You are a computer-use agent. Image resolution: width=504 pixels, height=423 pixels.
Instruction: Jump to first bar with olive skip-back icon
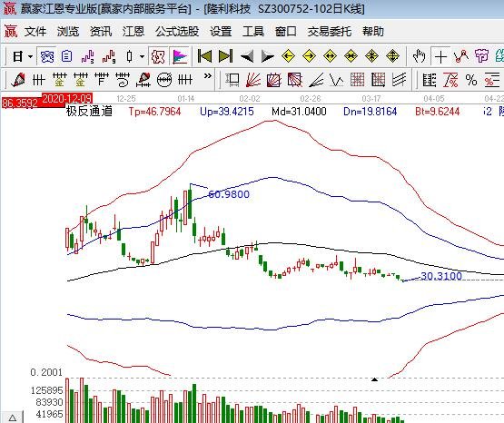(x=204, y=56)
